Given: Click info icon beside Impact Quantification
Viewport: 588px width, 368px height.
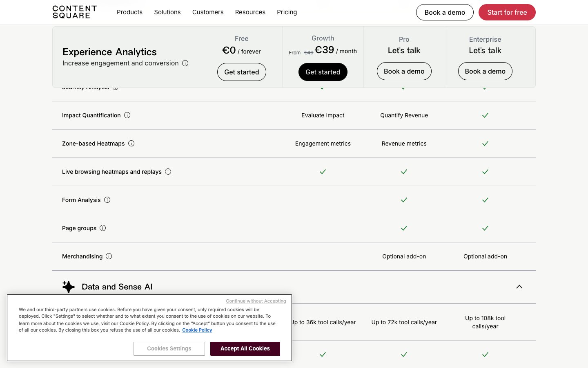Looking at the screenshot, I should coord(127,115).
